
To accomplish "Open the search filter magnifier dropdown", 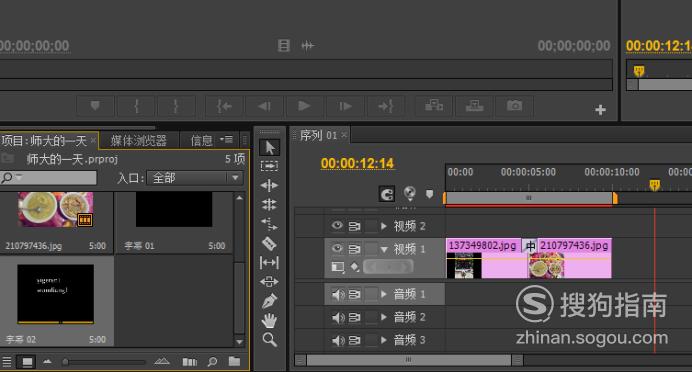I will [10, 178].
